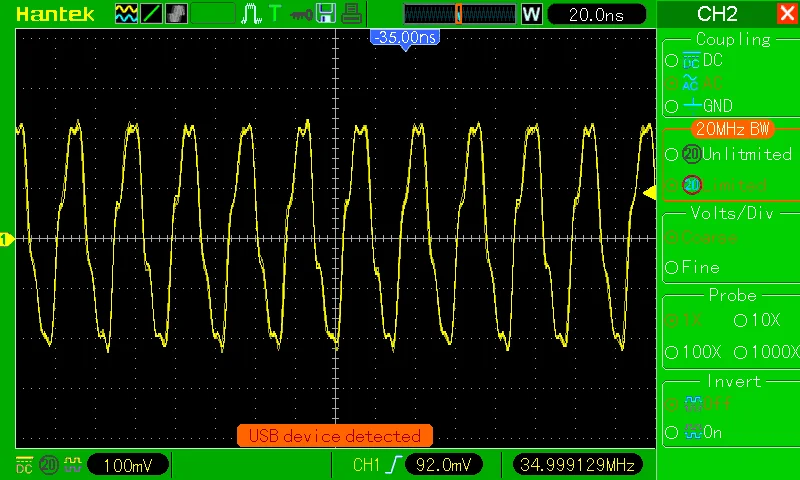Click the 20MHz BW section header
The width and height of the screenshot is (800, 480).
tap(732, 129)
